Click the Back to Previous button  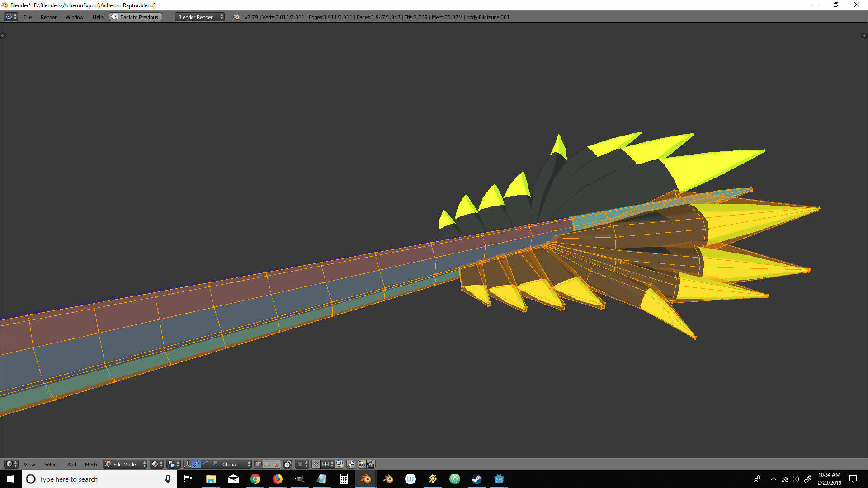[x=136, y=17]
